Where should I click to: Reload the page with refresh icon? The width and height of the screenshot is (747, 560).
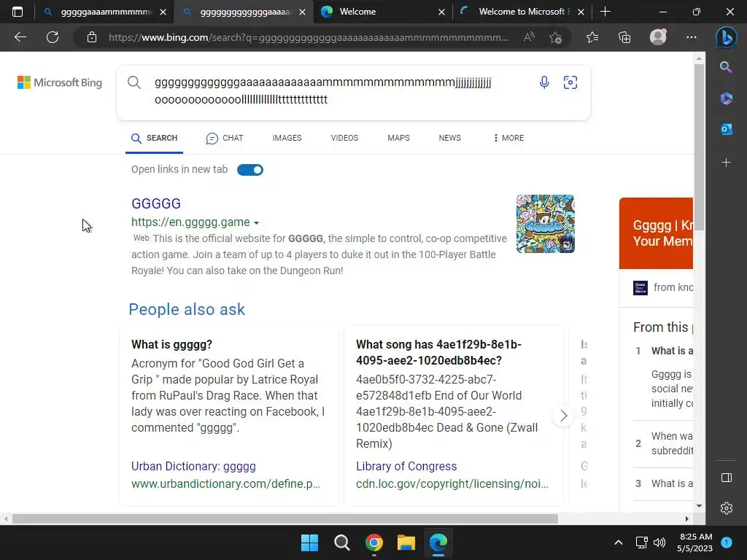(53, 37)
